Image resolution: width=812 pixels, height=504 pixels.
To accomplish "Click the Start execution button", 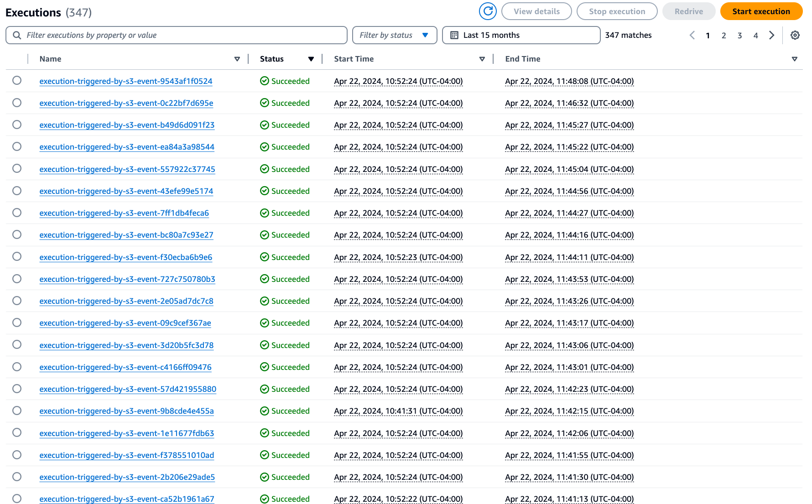I will tap(761, 11).
